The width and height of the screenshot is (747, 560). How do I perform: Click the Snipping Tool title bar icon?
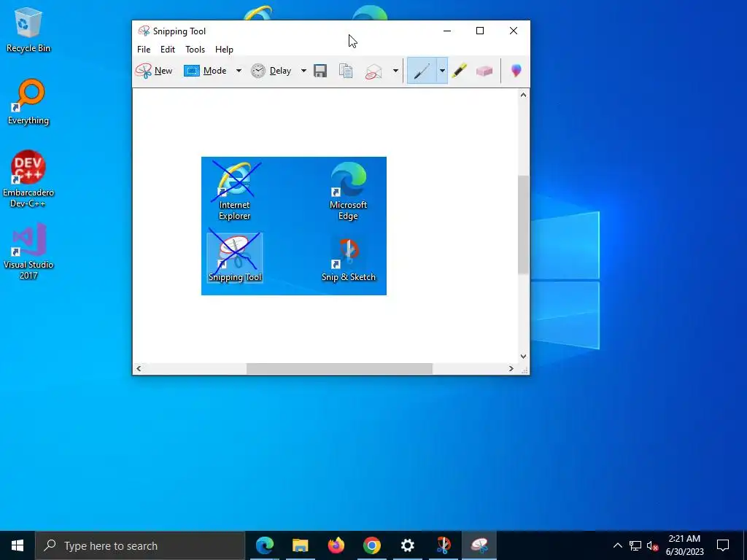144,31
